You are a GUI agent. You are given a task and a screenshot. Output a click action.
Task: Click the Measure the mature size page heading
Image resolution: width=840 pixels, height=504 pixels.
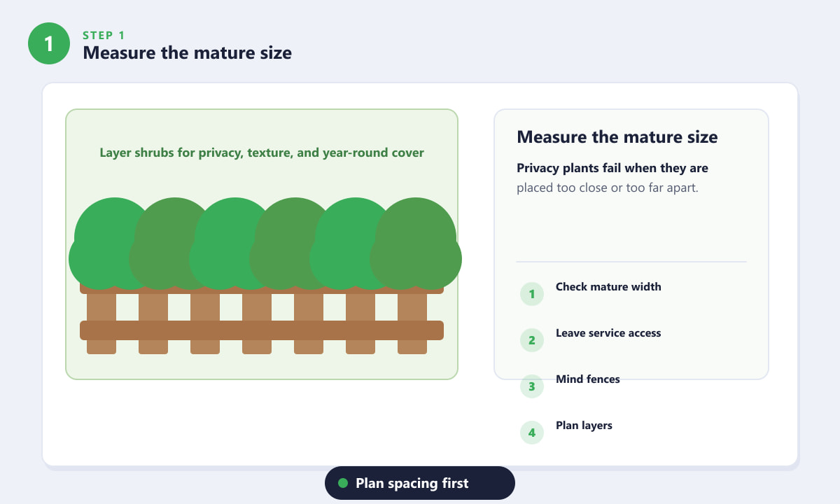coord(187,52)
